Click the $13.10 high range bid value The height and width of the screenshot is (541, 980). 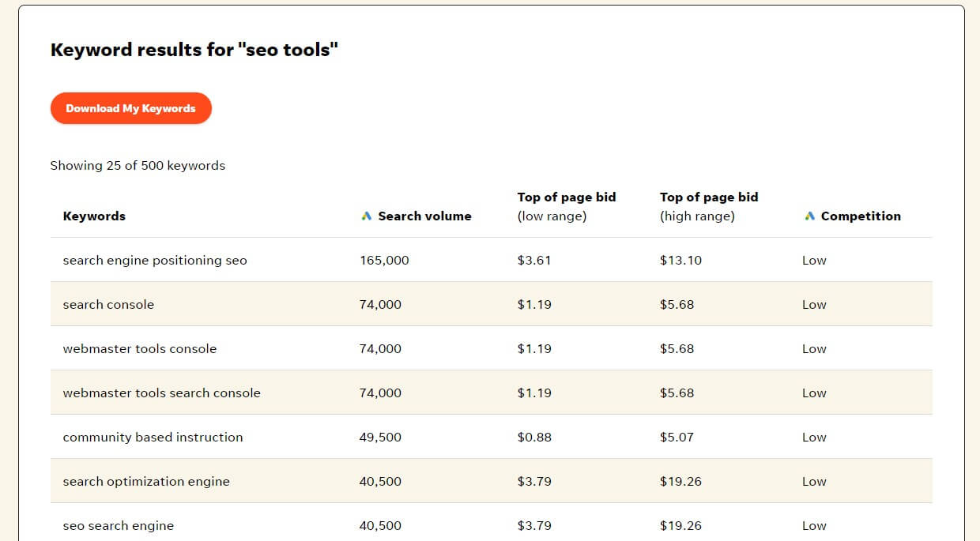pos(680,259)
